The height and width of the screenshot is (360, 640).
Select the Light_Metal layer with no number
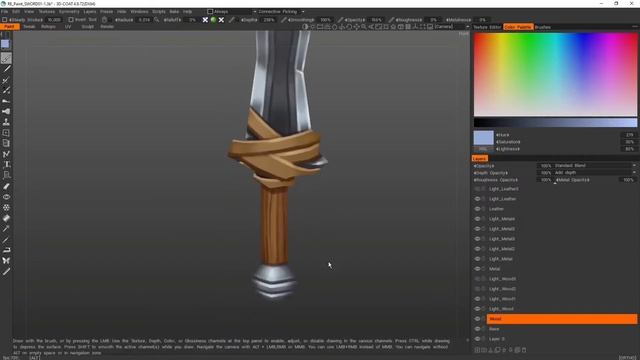[562, 259]
